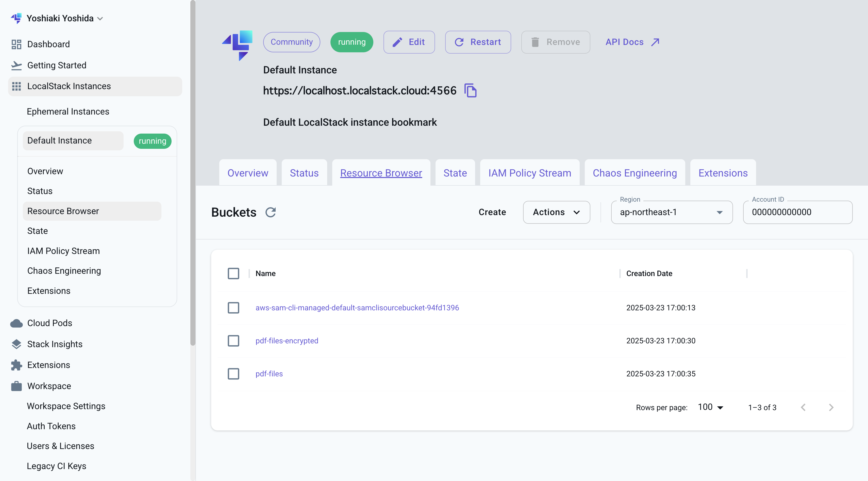868x481 pixels.
Task: Click the sidebar vertical scrollbar
Action: (x=193, y=173)
